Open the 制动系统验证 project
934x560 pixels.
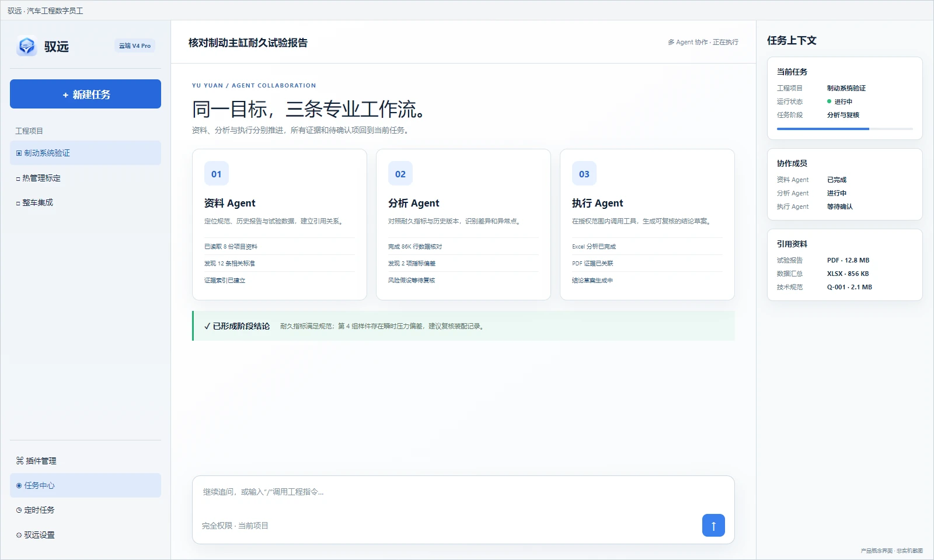pyautogui.click(x=85, y=153)
